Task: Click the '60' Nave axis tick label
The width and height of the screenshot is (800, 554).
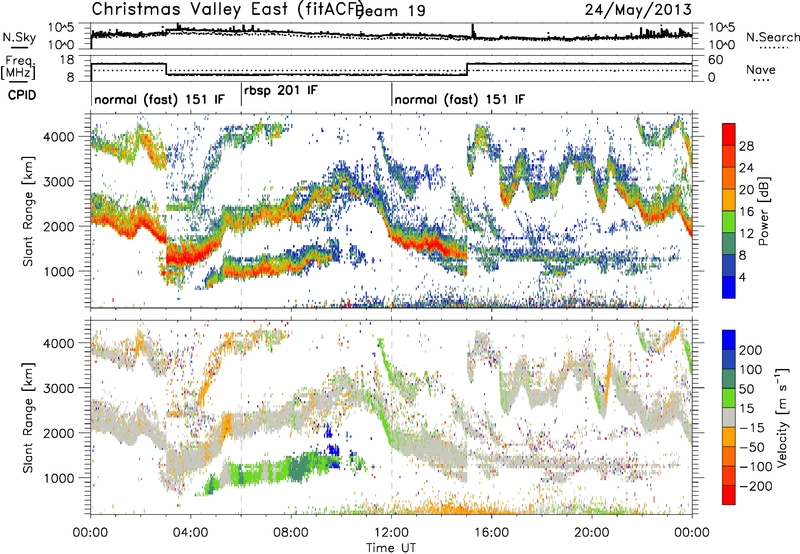Action: click(x=715, y=60)
